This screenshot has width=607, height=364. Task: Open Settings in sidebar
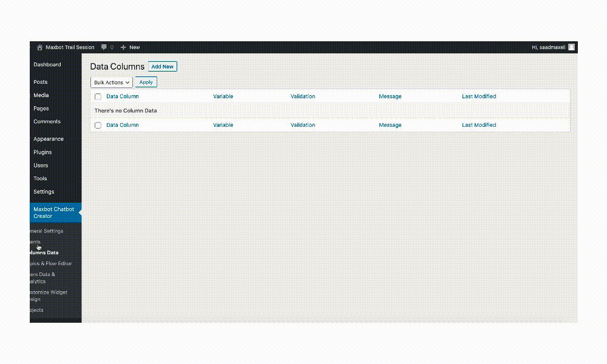[x=44, y=192]
